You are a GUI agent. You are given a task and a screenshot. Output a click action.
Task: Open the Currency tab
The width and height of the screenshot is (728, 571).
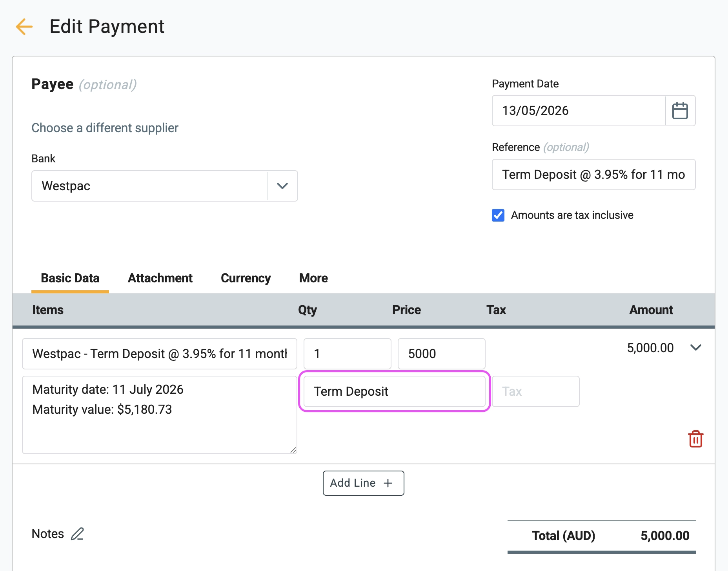point(246,278)
